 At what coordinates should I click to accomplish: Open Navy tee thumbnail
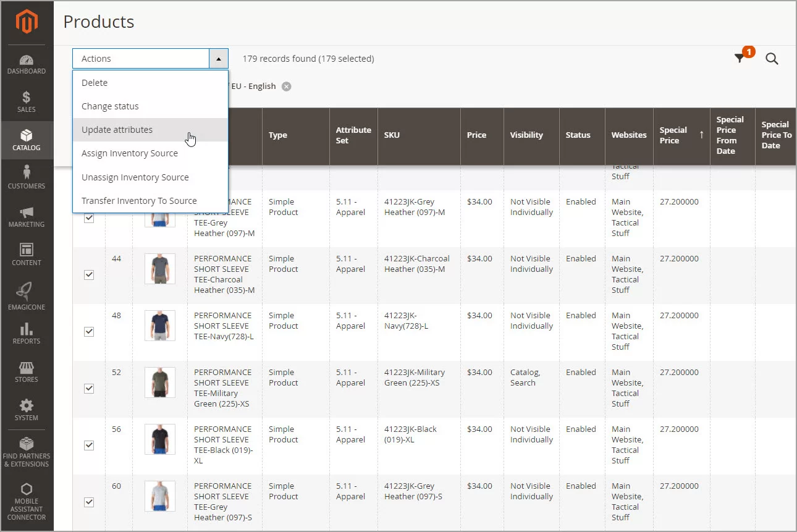pyautogui.click(x=160, y=326)
